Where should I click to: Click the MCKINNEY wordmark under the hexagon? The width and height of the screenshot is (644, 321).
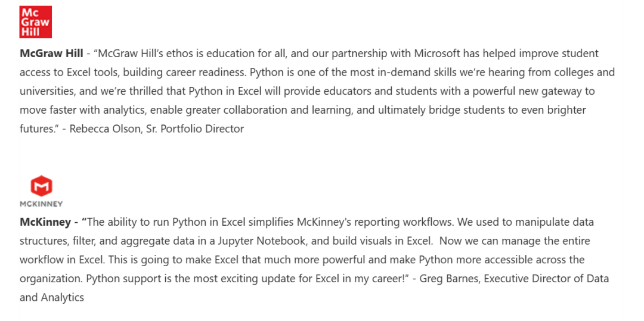[41, 204]
